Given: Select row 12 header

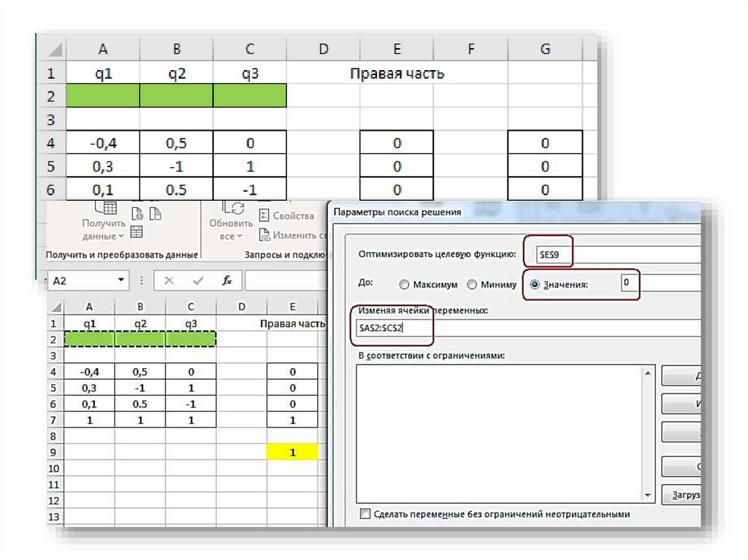Looking at the screenshot, I should coord(54,500).
